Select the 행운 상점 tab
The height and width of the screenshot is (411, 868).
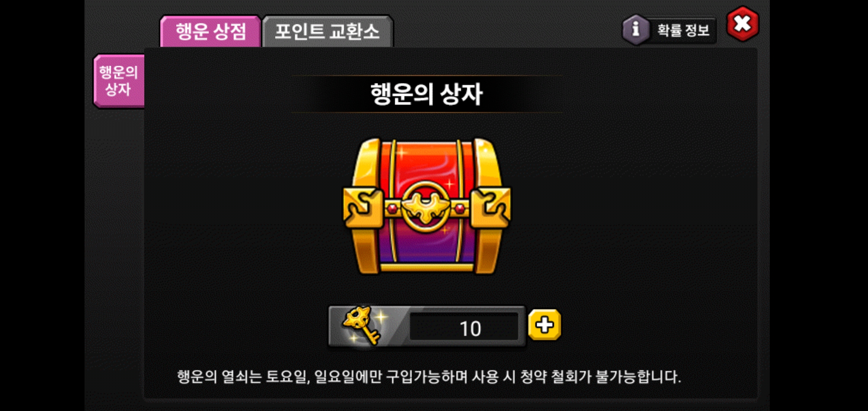click(211, 31)
